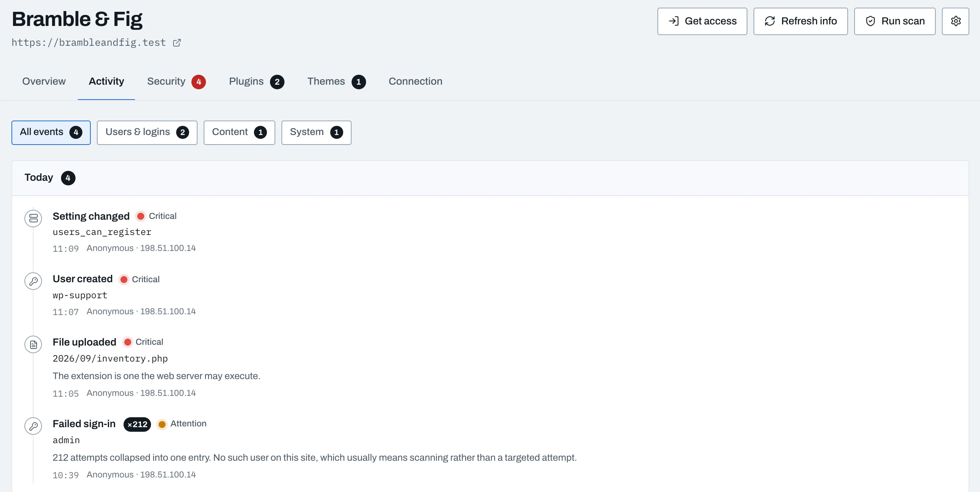Click the admin username text
This screenshot has height=492, width=980.
point(66,440)
